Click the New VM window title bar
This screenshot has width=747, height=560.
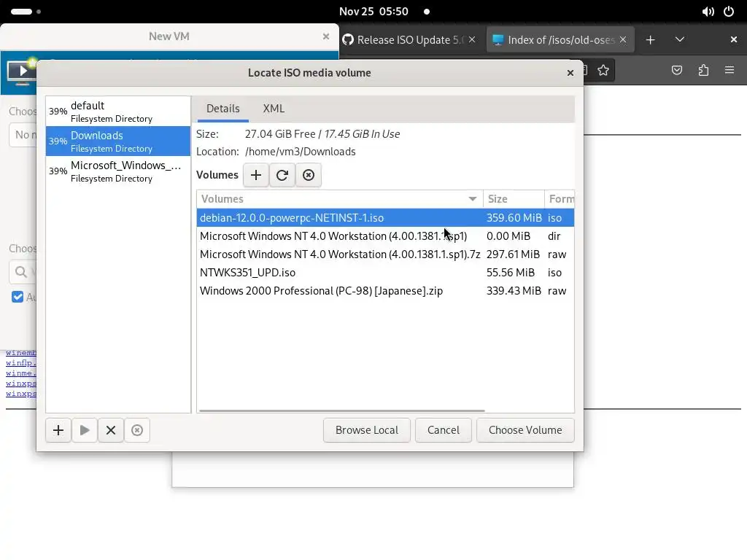click(169, 36)
